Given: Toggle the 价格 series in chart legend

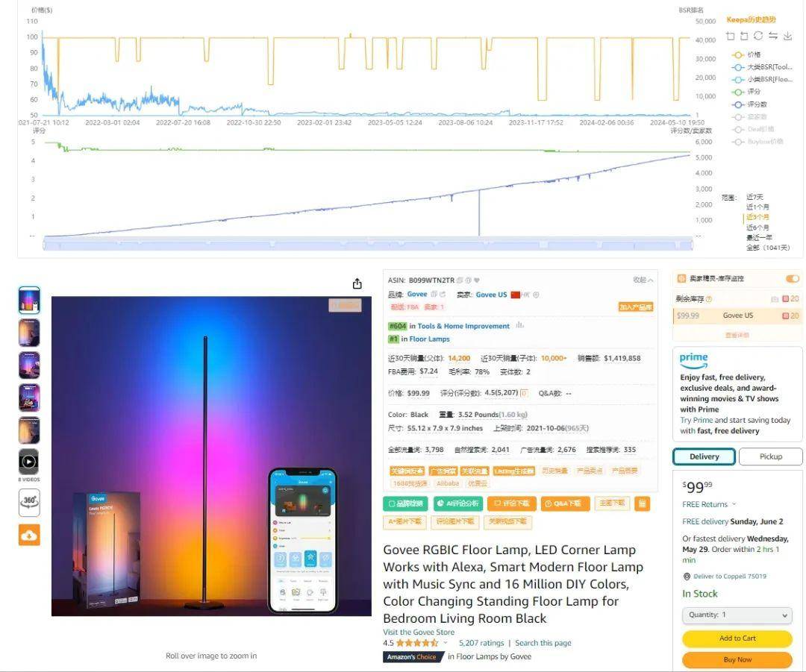Looking at the screenshot, I should pyautogui.click(x=746, y=55).
